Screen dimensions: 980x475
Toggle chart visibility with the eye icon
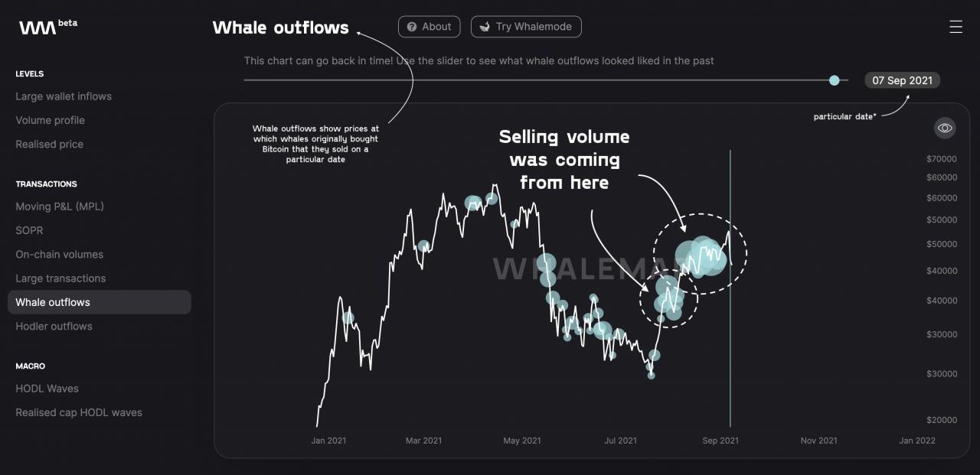tap(945, 128)
